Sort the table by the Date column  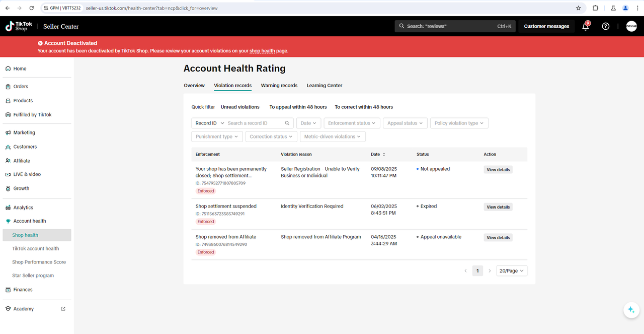[x=384, y=155]
